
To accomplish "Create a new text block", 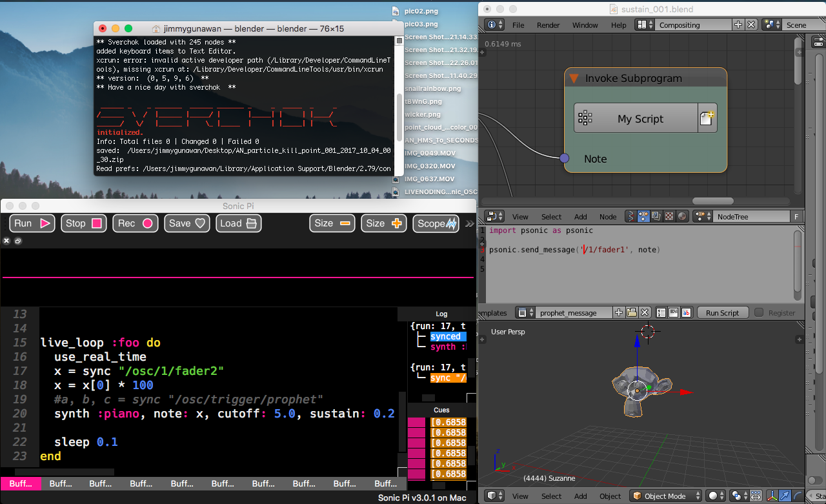I will [x=619, y=313].
